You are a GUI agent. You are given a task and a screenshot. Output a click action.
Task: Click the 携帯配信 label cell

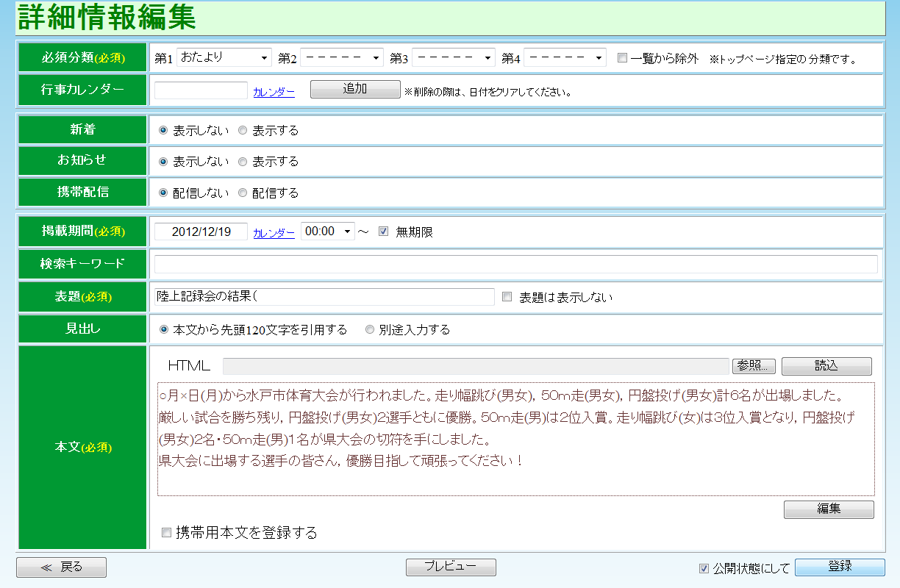(x=82, y=192)
